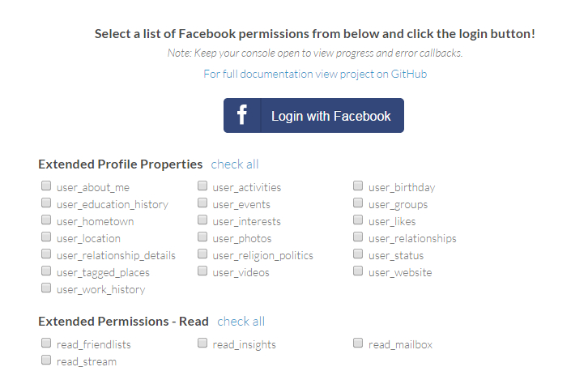Toggle the user_photos checkbox
This screenshot has height=384, width=588.
(202, 237)
